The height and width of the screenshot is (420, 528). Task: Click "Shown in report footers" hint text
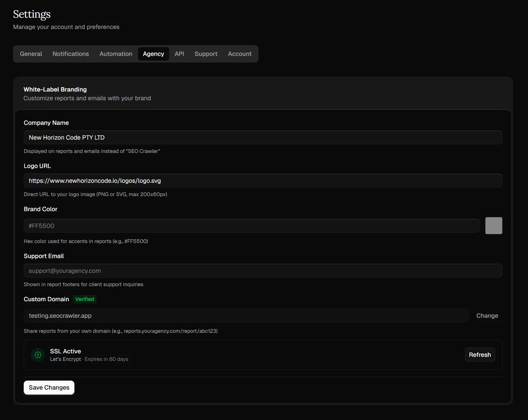click(83, 285)
